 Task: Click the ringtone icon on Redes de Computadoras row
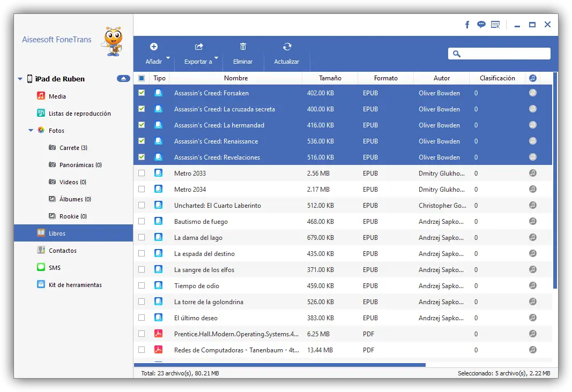[x=533, y=350]
